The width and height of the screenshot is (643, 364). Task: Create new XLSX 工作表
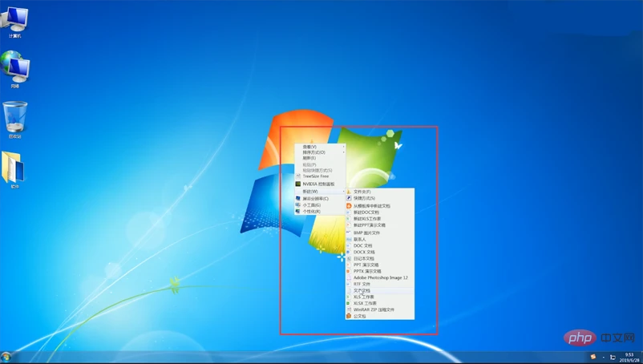(x=380, y=303)
